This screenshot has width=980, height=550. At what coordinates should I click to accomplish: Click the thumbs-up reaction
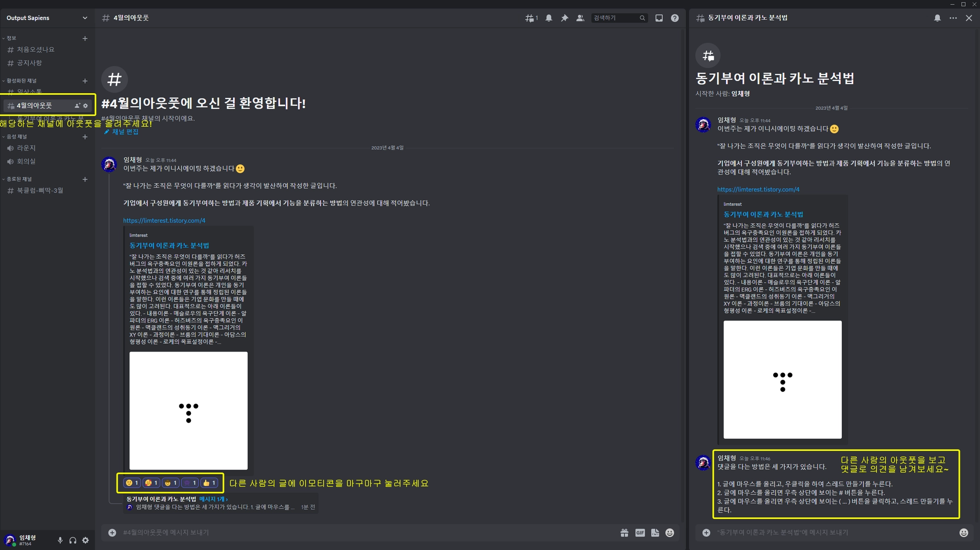[x=209, y=483]
